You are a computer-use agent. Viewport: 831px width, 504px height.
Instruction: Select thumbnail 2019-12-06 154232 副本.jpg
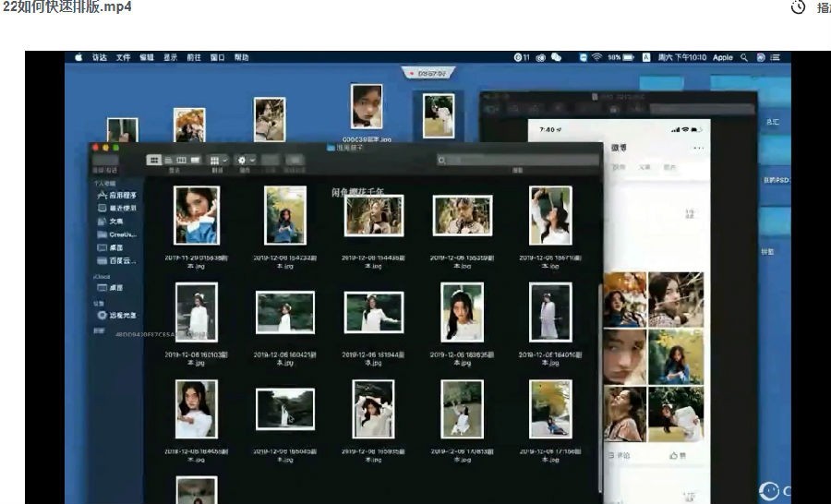(285, 215)
